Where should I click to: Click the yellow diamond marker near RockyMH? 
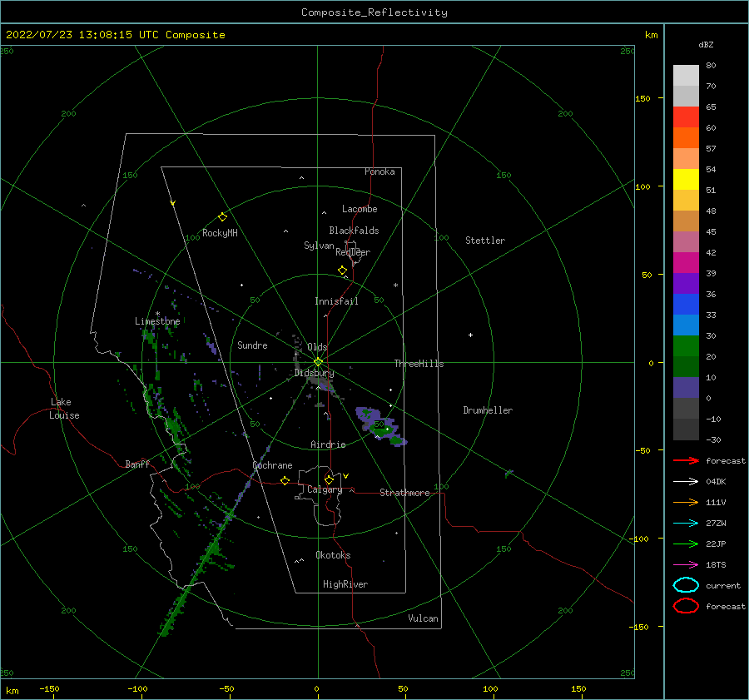[x=222, y=217]
